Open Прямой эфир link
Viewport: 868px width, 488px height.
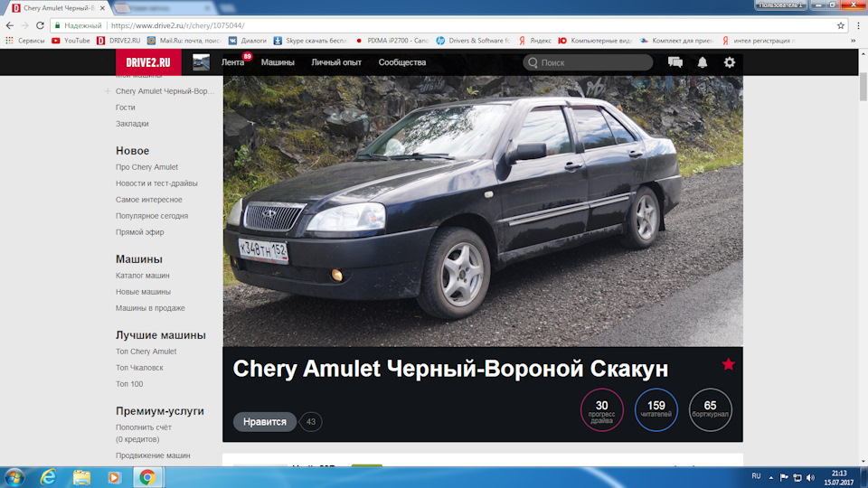tap(139, 232)
